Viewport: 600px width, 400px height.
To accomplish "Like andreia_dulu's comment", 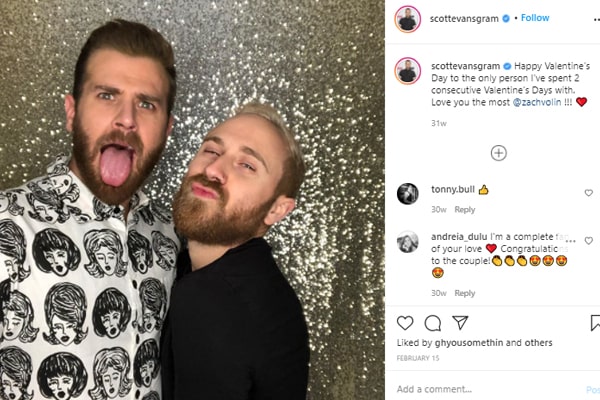I will pos(589,241).
